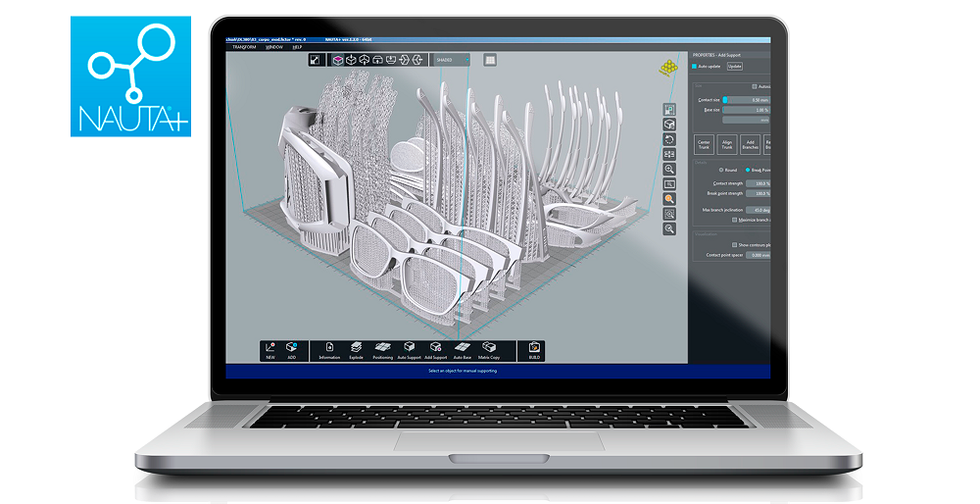This screenshot has width=980, height=504.
Task: Click the Update button
Action: pos(735,67)
